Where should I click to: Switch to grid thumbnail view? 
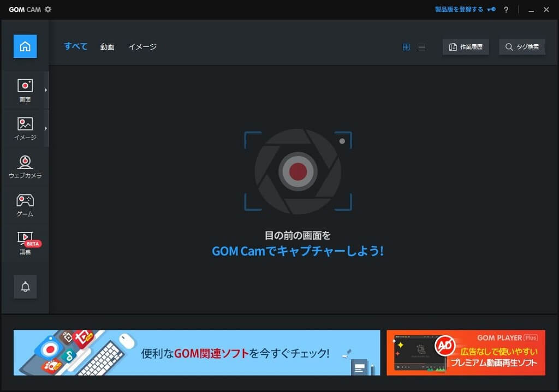[406, 47]
